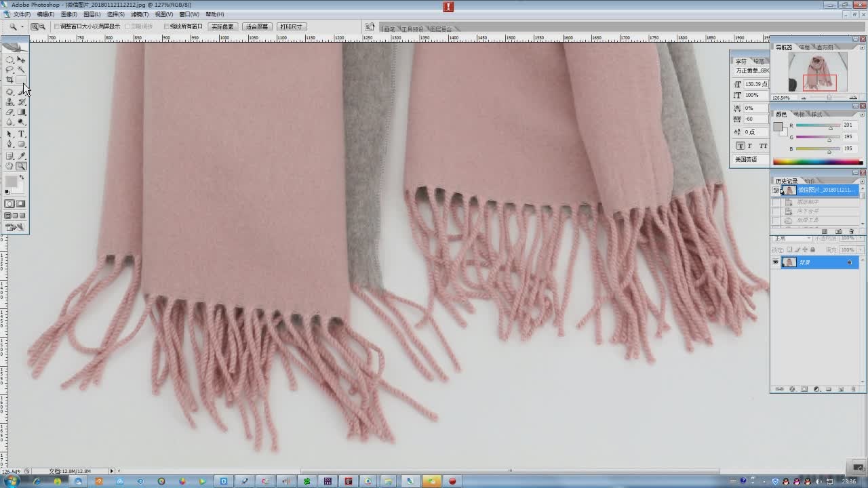Toggle faux bold T button in Character panel
Screen dimensions: 868x488
click(741, 146)
